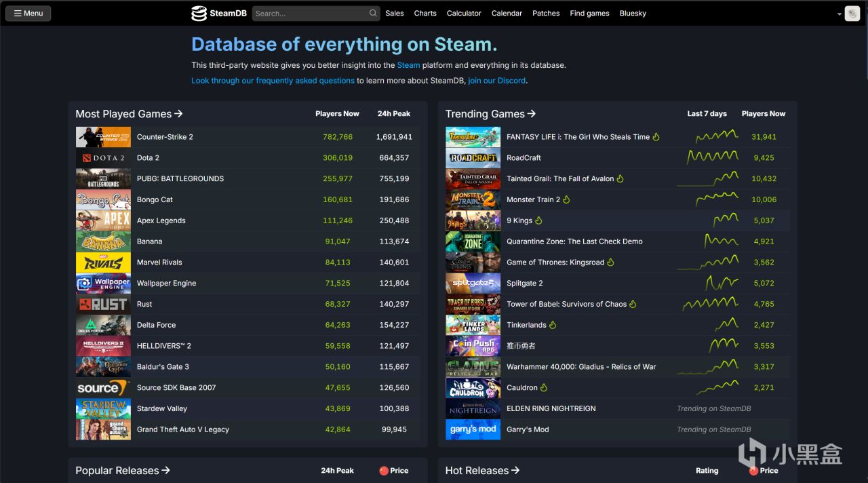The height and width of the screenshot is (483, 868).
Task: Click the Counter-Strike 2 game thumbnail
Action: pyautogui.click(x=103, y=137)
